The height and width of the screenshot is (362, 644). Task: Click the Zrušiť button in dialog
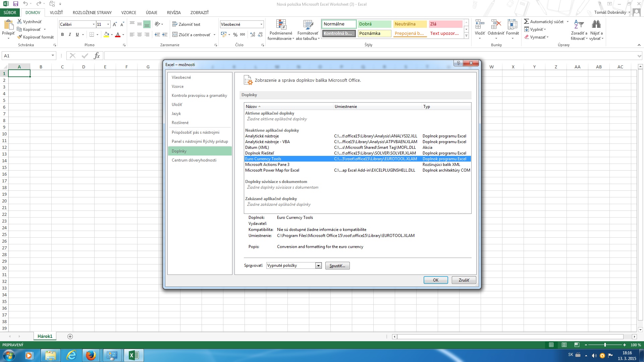(x=464, y=280)
